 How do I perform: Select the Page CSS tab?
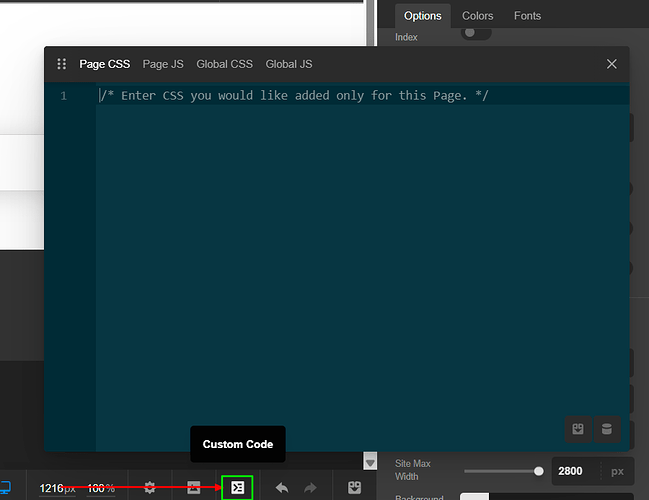pos(105,64)
